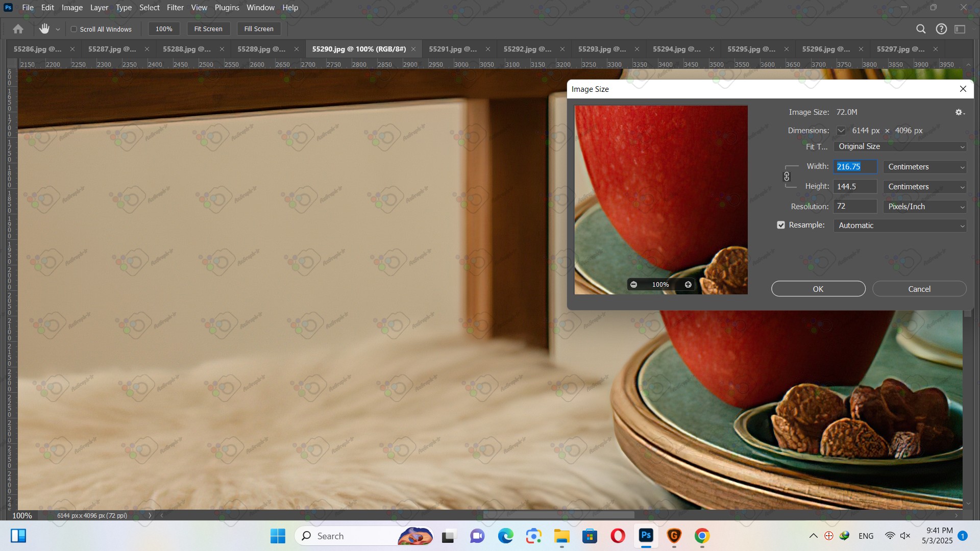The image size is (980, 551).
Task: Click the Width input field
Action: pos(855,167)
